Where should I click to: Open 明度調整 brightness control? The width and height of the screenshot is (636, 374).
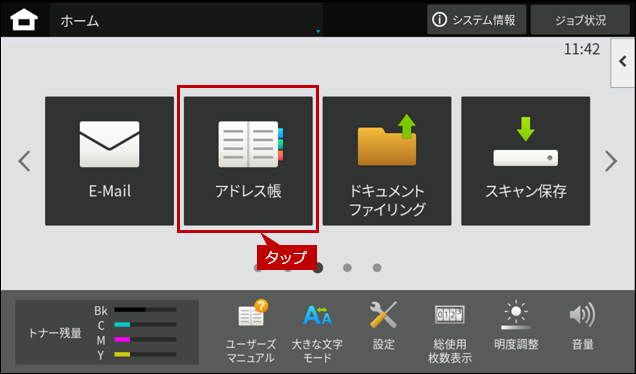coord(516,327)
